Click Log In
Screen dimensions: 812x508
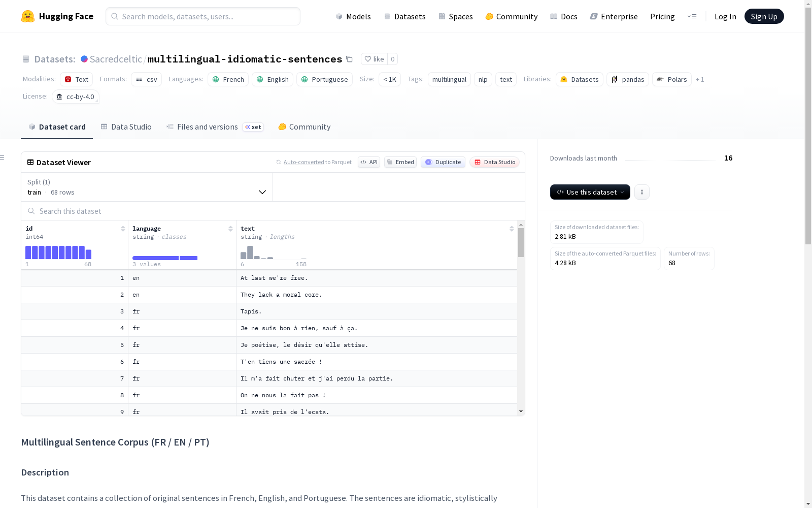(725, 16)
